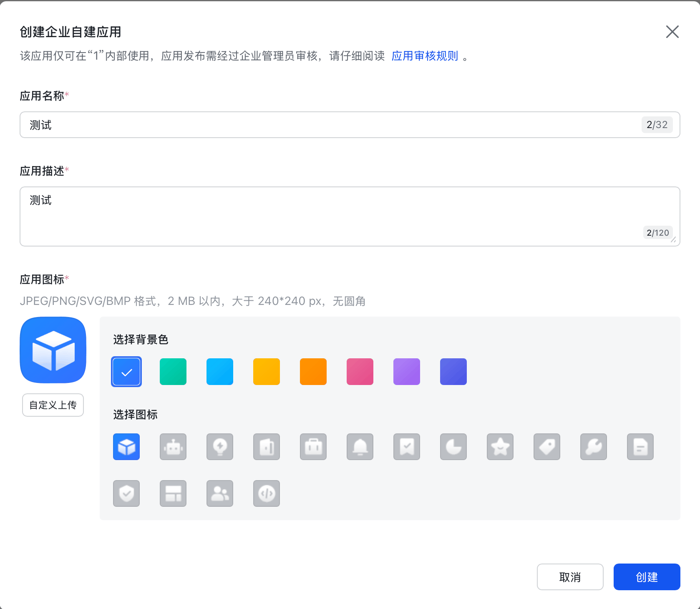Image resolution: width=700 pixels, height=609 pixels.
Task: Click the 创建 button
Action: point(647,577)
